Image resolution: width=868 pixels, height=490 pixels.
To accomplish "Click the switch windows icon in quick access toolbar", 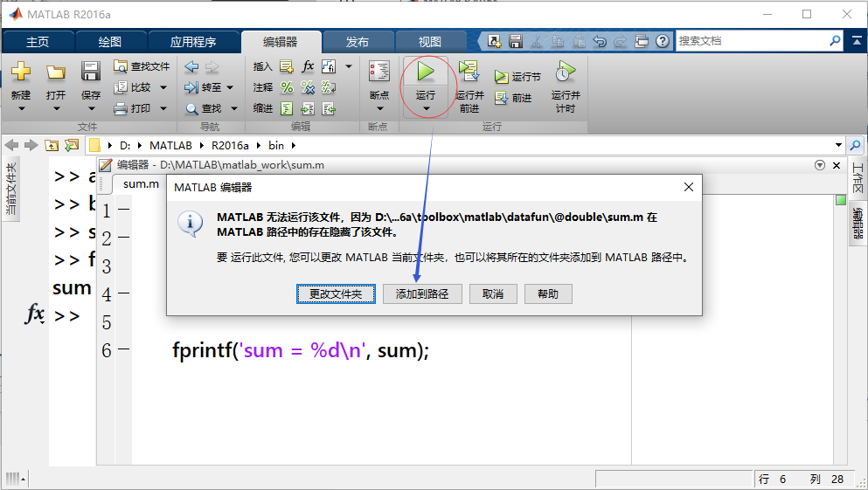I will pos(642,41).
